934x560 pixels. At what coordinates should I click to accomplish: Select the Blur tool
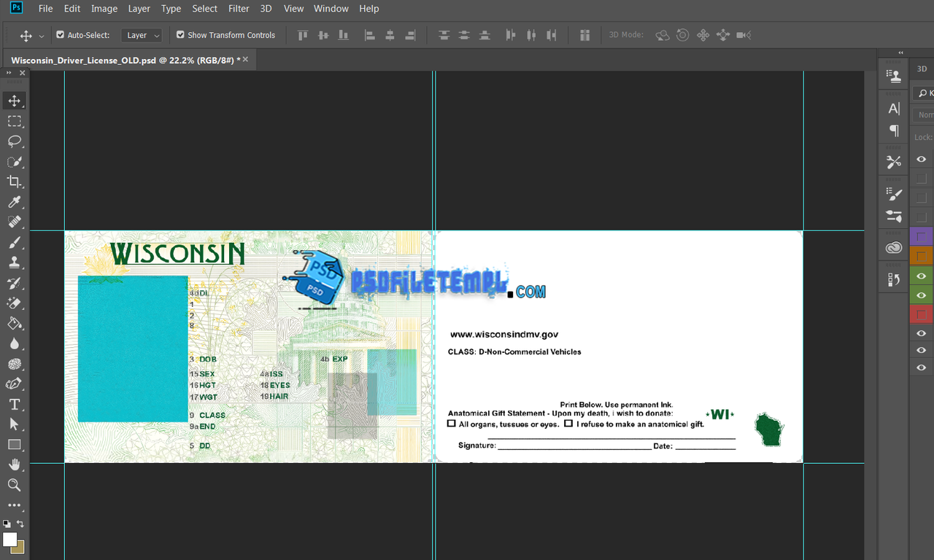15,343
